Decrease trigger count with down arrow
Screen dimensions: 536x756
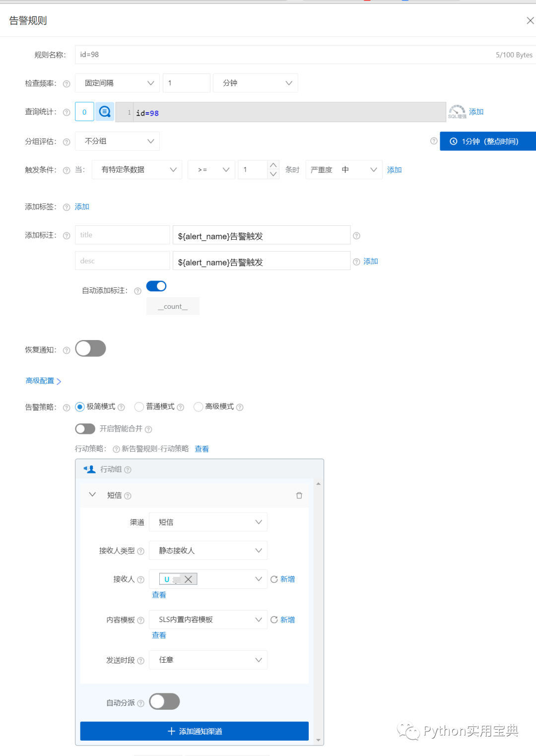[x=273, y=174]
